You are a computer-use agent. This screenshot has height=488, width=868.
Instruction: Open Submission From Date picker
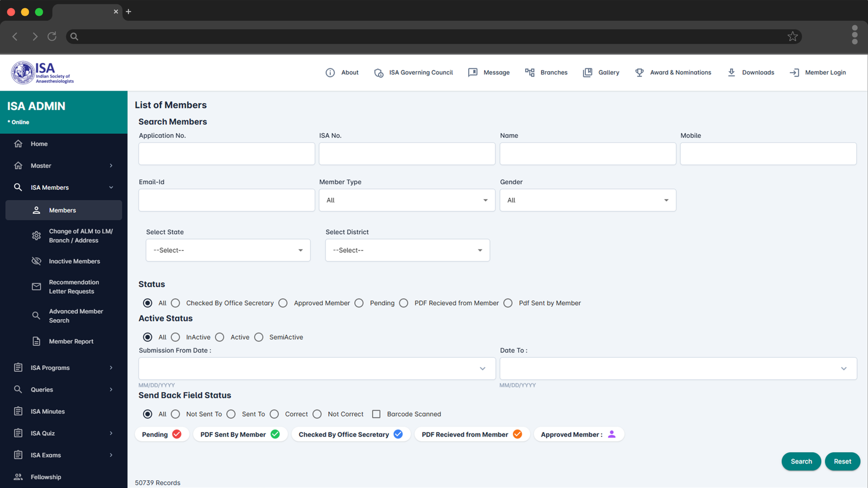click(317, 369)
